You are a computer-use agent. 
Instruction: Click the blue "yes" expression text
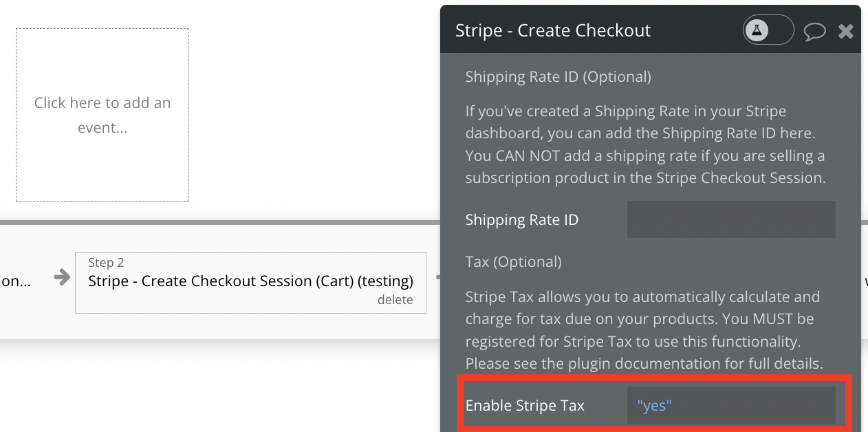pos(654,405)
